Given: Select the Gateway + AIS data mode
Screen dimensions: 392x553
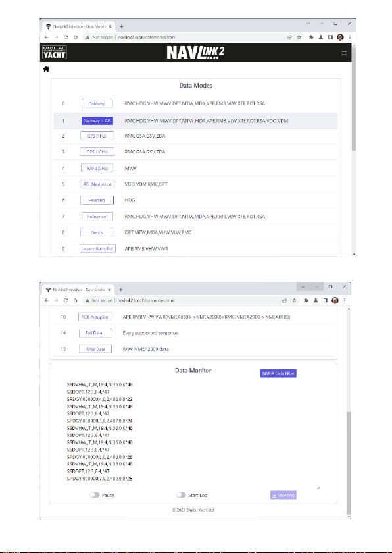Looking at the screenshot, I should [97, 121].
